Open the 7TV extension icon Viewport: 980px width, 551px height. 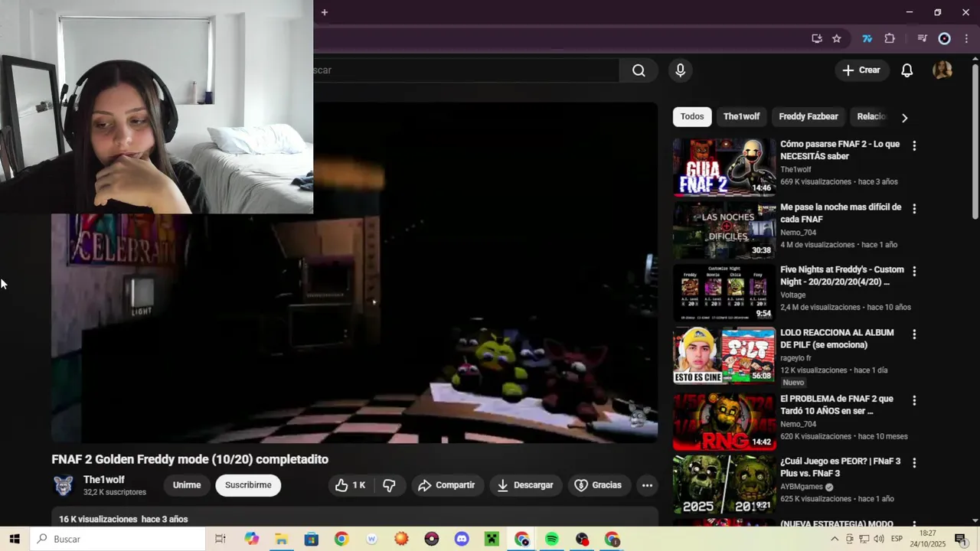[867, 38]
